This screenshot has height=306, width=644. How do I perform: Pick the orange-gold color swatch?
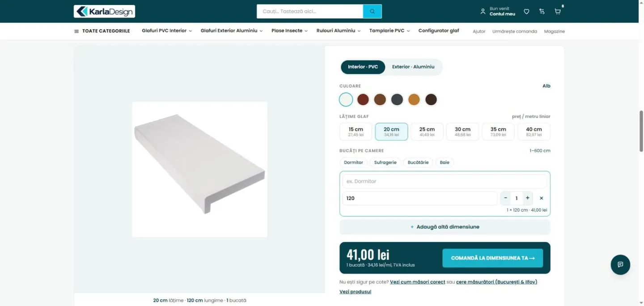point(414,99)
